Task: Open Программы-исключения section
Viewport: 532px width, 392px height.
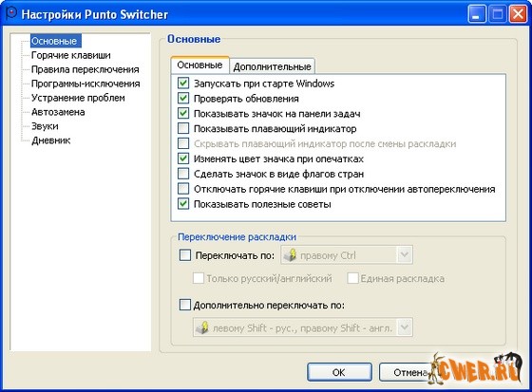Action: click(x=85, y=84)
